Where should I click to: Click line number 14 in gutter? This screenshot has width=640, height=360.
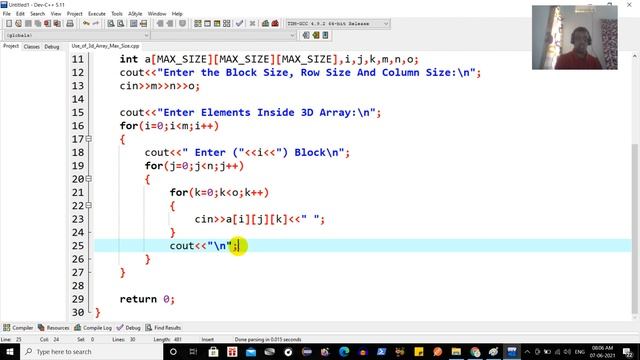click(78, 99)
